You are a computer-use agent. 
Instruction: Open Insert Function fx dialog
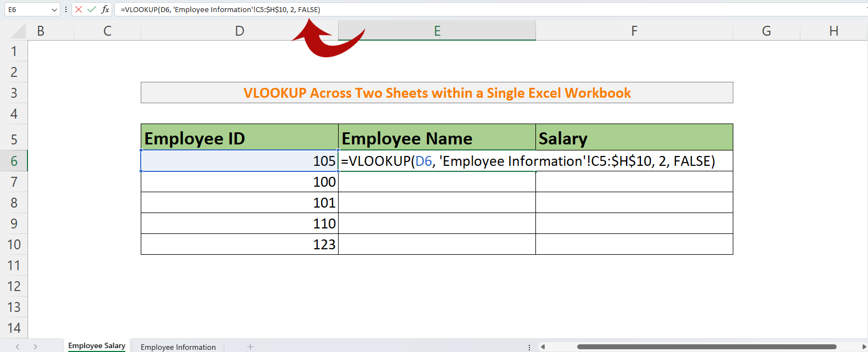pos(105,9)
